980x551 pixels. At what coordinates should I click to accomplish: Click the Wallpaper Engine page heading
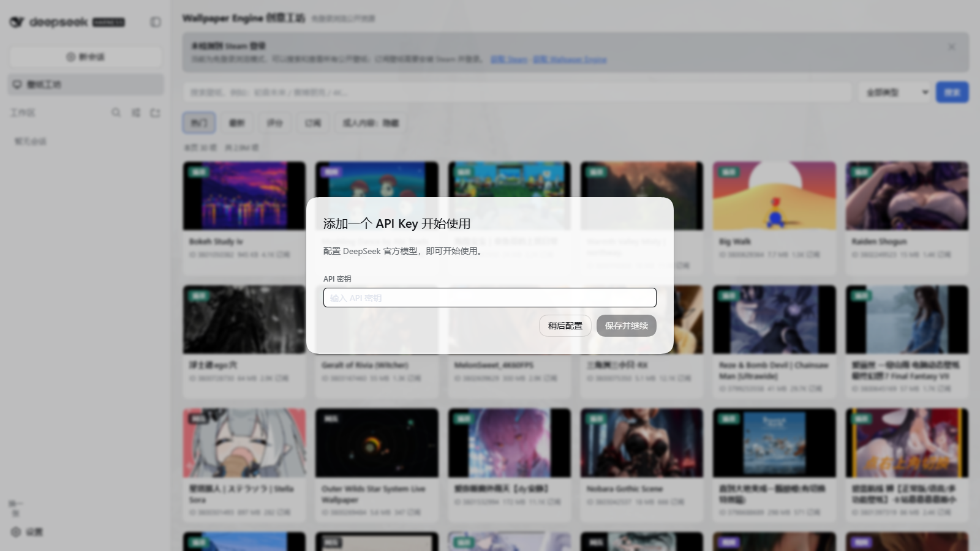[243, 18]
